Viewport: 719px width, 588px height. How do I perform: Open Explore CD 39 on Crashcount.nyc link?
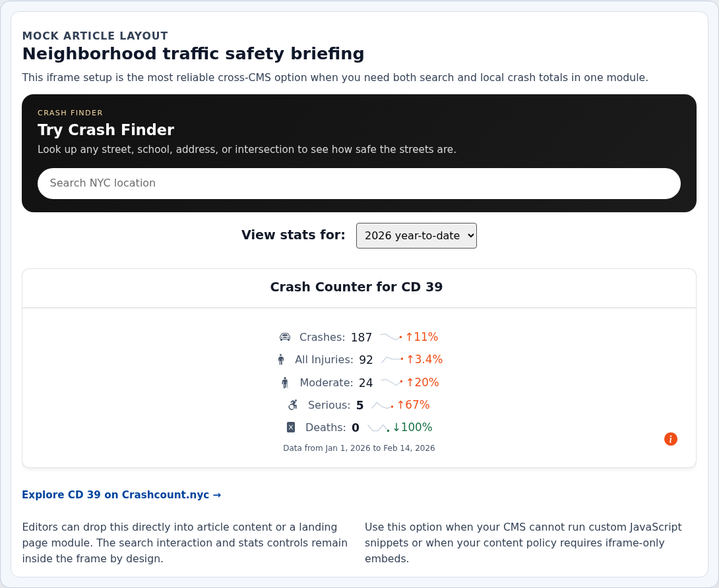(x=121, y=495)
